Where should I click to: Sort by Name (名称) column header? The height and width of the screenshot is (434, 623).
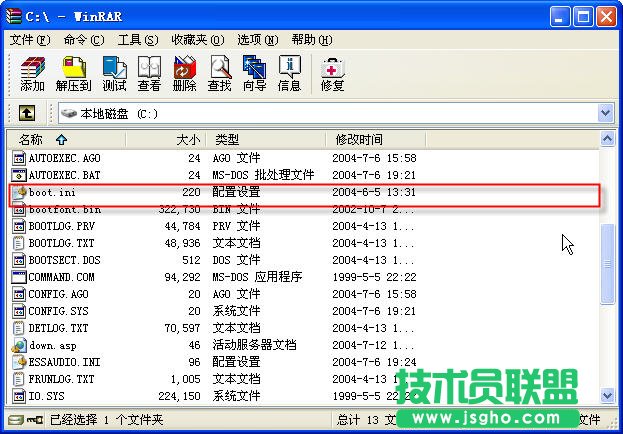66,140
